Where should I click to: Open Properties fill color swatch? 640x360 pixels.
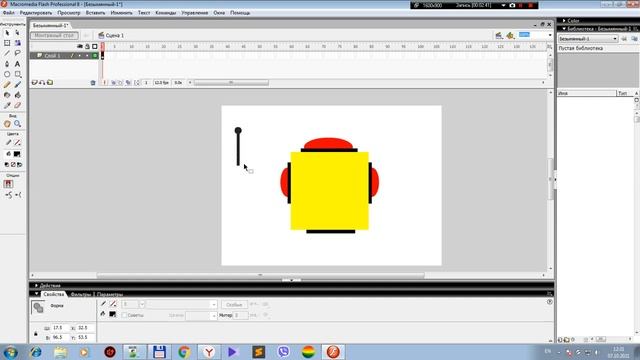pos(113,314)
